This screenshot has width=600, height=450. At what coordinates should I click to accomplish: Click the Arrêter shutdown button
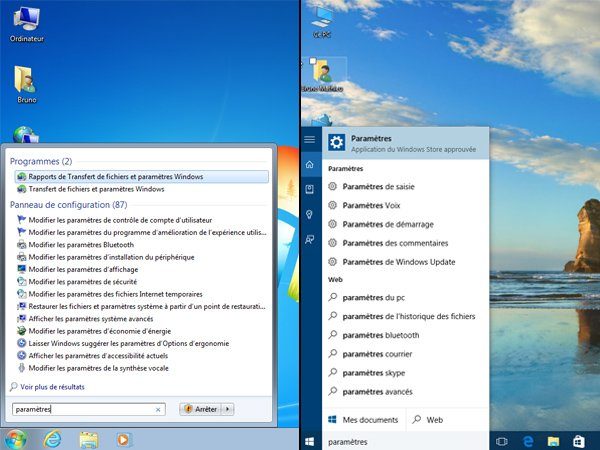tap(201, 409)
